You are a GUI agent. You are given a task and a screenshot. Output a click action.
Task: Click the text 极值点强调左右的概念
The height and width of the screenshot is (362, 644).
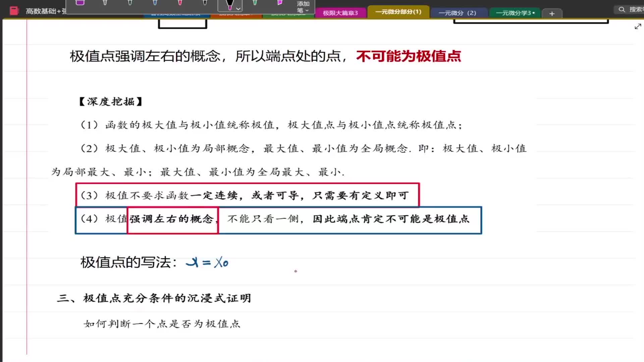click(145, 56)
